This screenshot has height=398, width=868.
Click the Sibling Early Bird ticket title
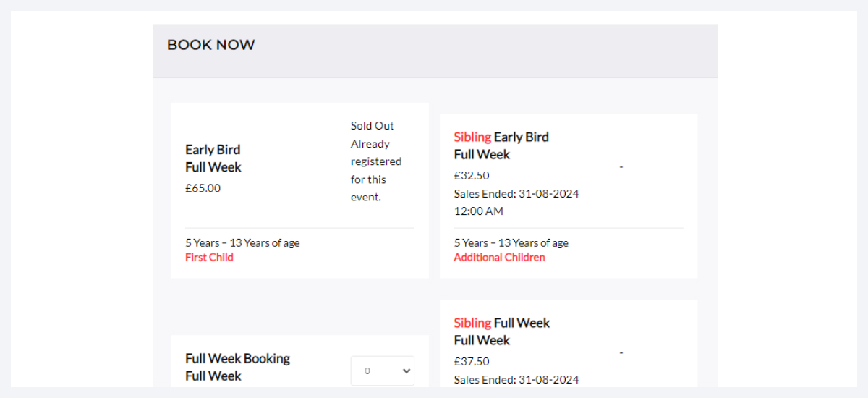(x=502, y=145)
